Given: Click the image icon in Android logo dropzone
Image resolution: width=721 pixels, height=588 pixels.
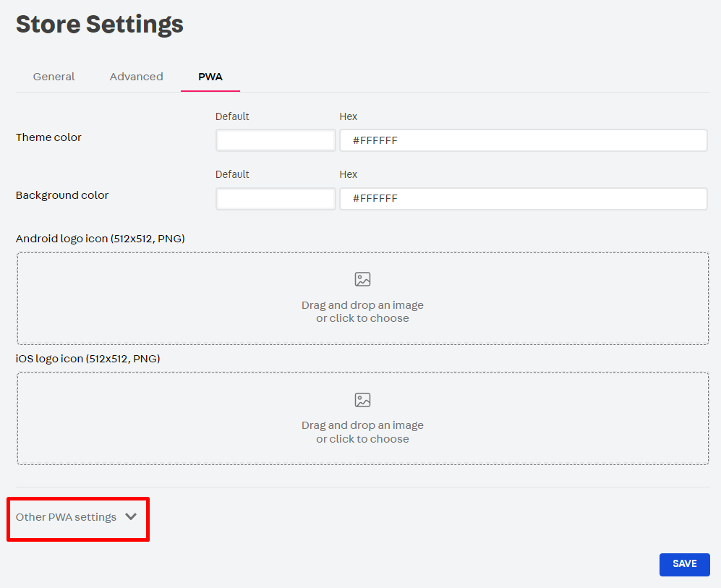Looking at the screenshot, I should pos(362,279).
